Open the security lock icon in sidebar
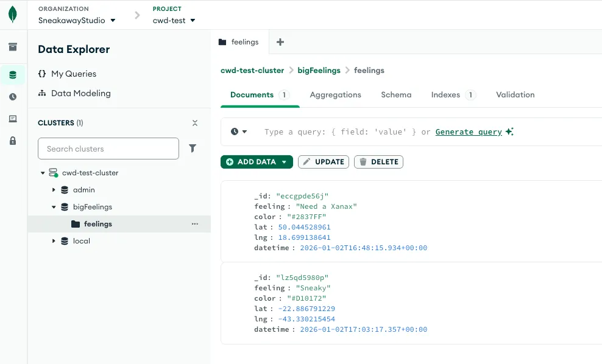 click(12, 141)
